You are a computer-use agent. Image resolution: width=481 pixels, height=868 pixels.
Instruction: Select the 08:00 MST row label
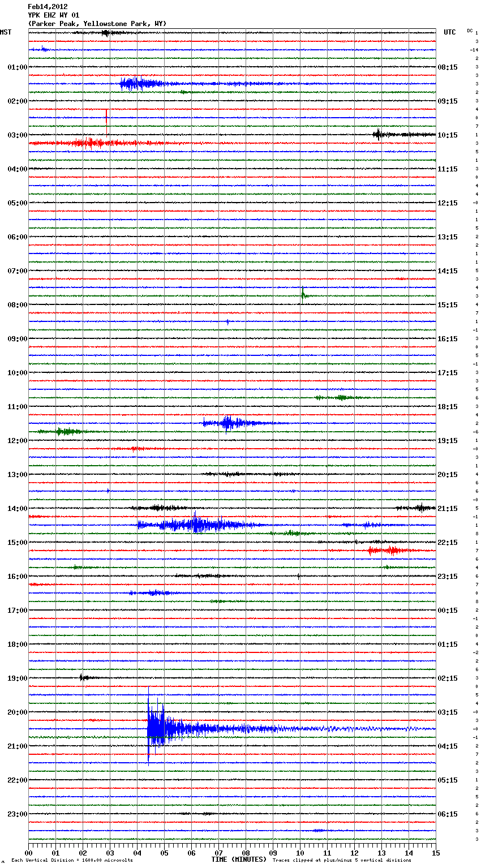tap(18, 305)
